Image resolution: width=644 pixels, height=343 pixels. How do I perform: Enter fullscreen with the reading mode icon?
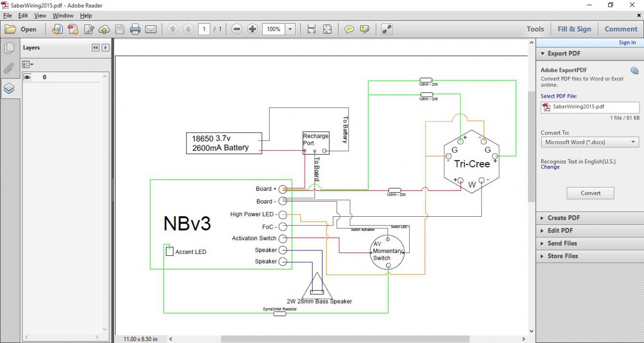(x=386, y=29)
